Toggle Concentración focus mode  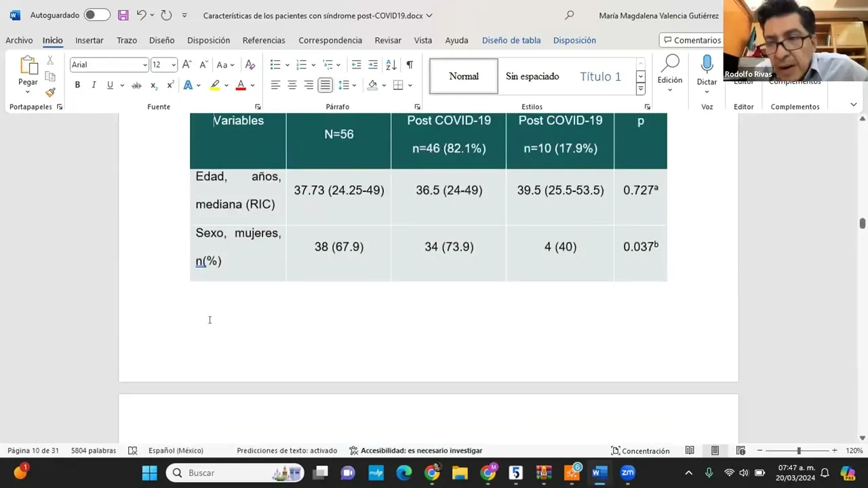point(640,451)
